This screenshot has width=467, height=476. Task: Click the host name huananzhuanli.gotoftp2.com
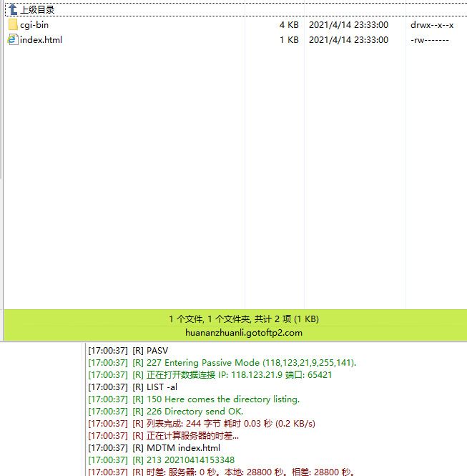244,333
